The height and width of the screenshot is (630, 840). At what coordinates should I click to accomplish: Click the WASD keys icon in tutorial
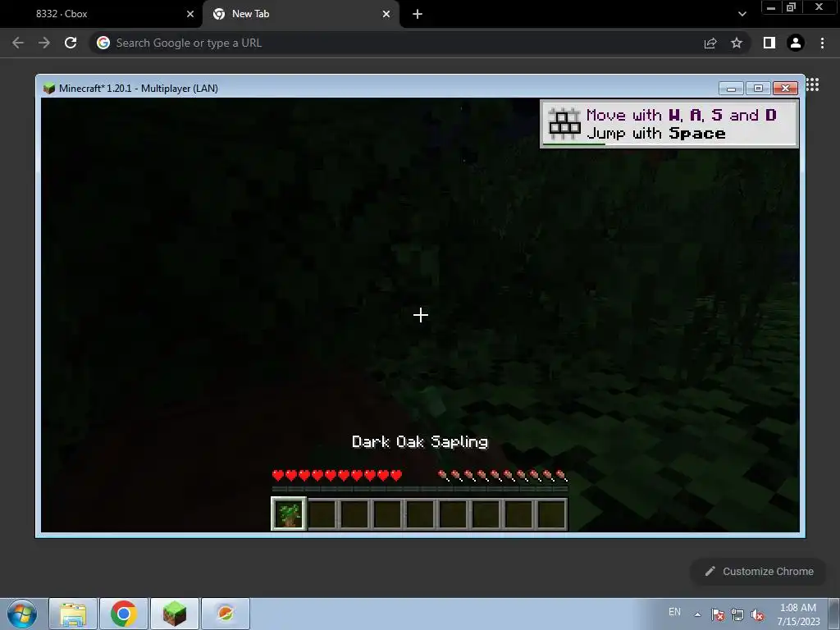click(564, 124)
